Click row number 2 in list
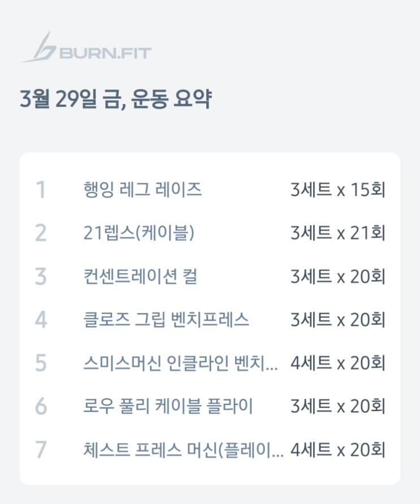This screenshot has height=504, width=420. 40,233
